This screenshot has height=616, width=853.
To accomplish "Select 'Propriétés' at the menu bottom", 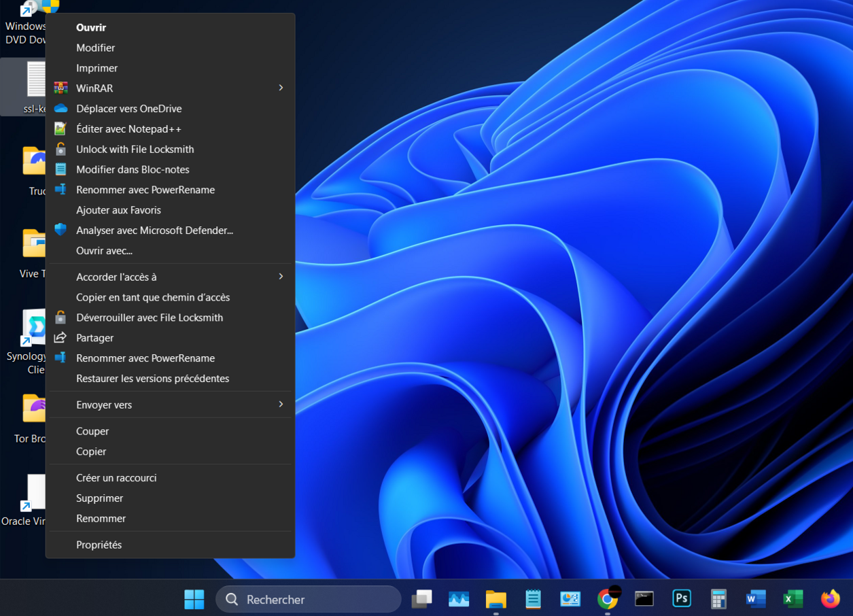I will 99,545.
